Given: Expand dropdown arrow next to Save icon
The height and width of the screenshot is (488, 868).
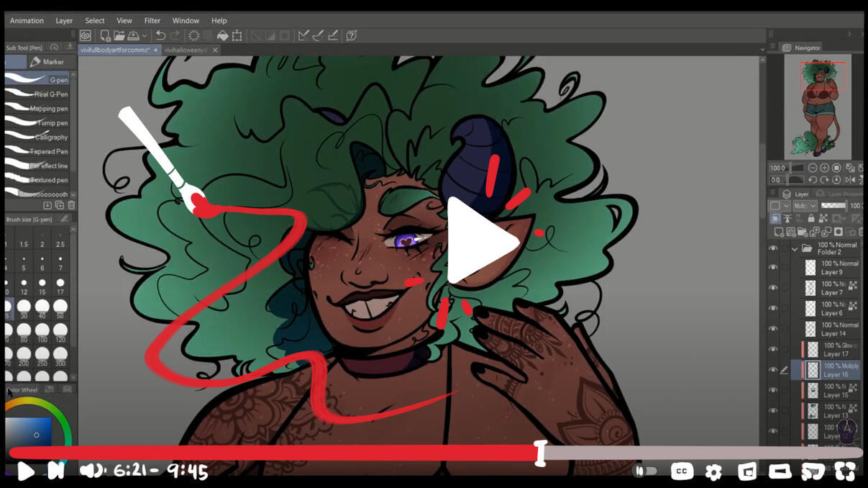Looking at the screenshot, I should coord(145,35).
